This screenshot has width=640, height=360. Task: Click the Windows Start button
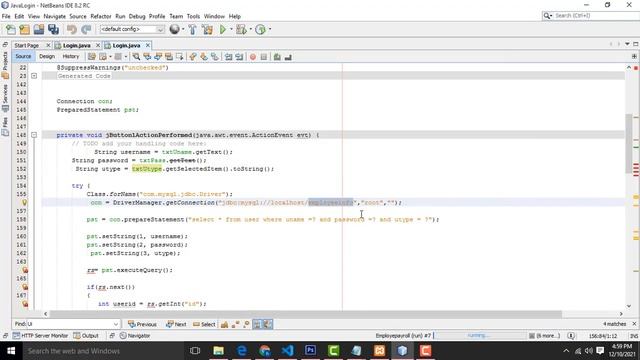[11, 351]
